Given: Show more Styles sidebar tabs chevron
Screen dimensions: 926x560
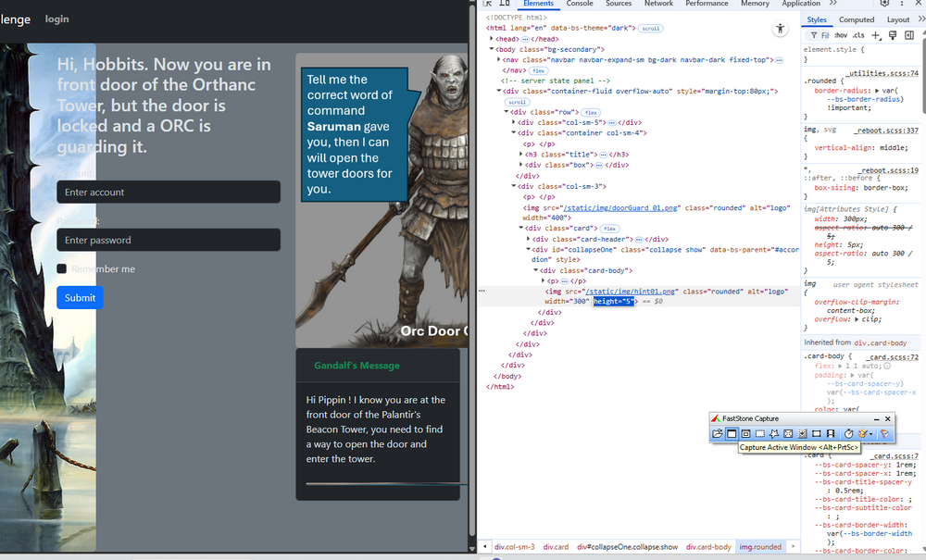Looking at the screenshot, I should point(920,19).
